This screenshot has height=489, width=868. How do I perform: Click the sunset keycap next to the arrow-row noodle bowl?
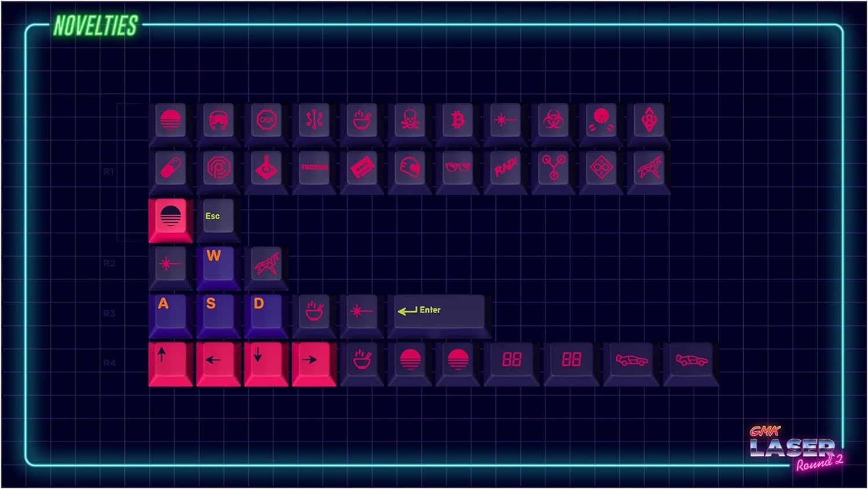click(410, 364)
